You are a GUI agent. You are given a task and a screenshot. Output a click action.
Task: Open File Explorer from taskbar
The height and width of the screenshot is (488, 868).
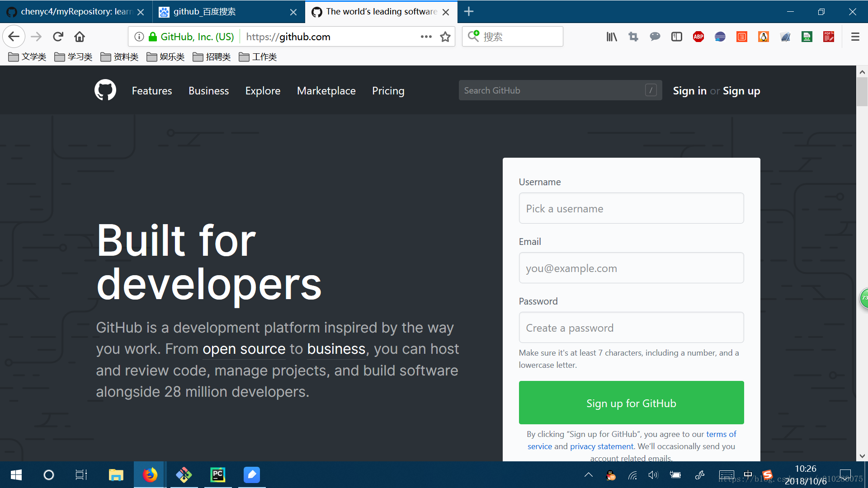116,475
